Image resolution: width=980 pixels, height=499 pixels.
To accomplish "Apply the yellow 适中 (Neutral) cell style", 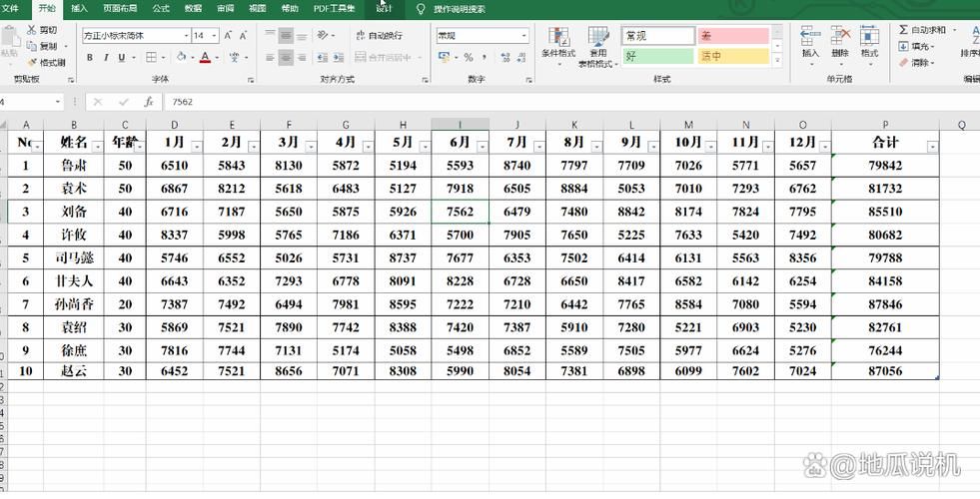I will point(733,56).
